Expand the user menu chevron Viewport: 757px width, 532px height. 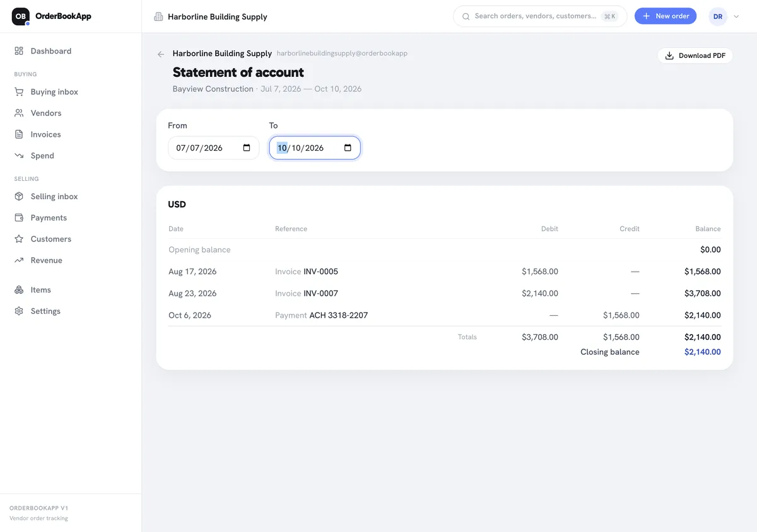(x=736, y=17)
